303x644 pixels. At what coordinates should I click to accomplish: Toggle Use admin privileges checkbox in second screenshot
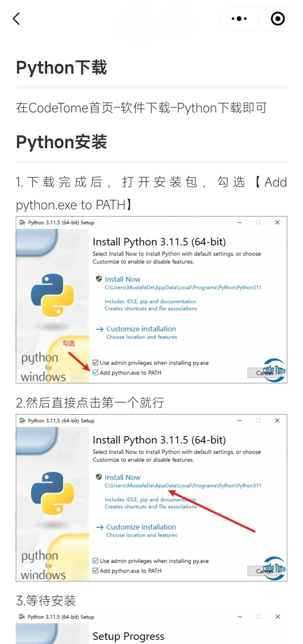[95, 561]
